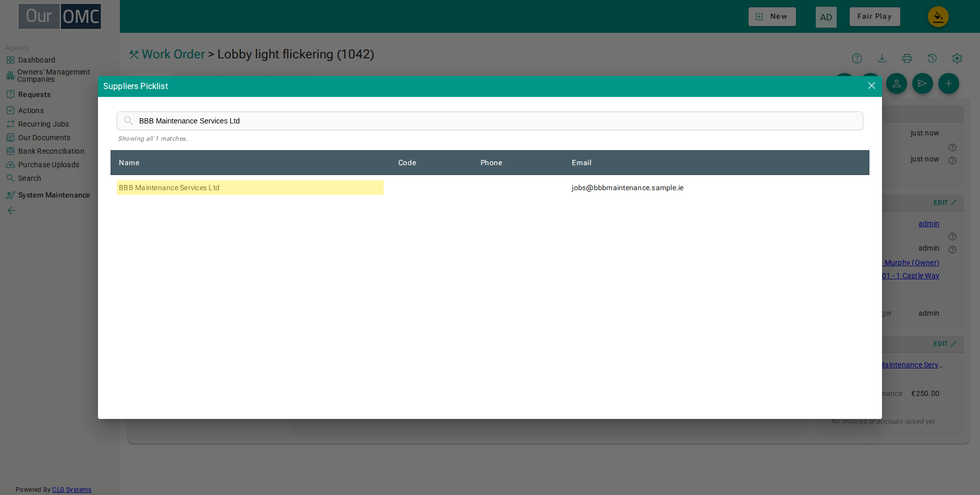The image size is (980, 495).
Task: Open Dashboard in sidebar
Action: click(x=36, y=60)
